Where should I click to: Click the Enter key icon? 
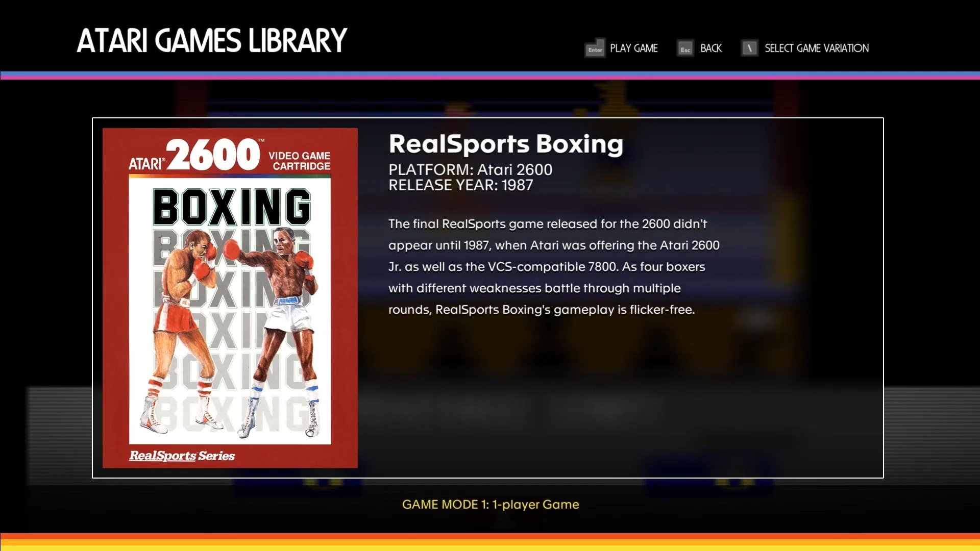point(595,48)
